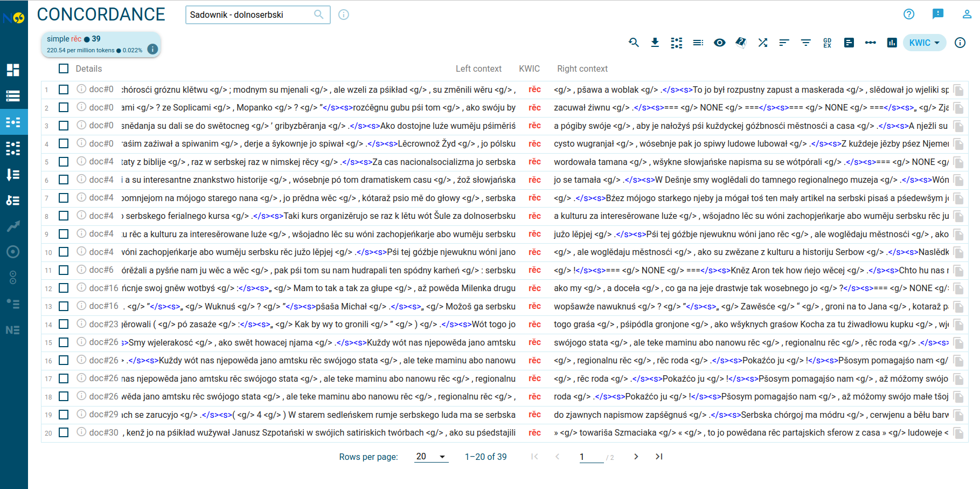This screenshot has width=980, height=489.
Task: Click the Sketch Engine logo
Action: point(14,18)
